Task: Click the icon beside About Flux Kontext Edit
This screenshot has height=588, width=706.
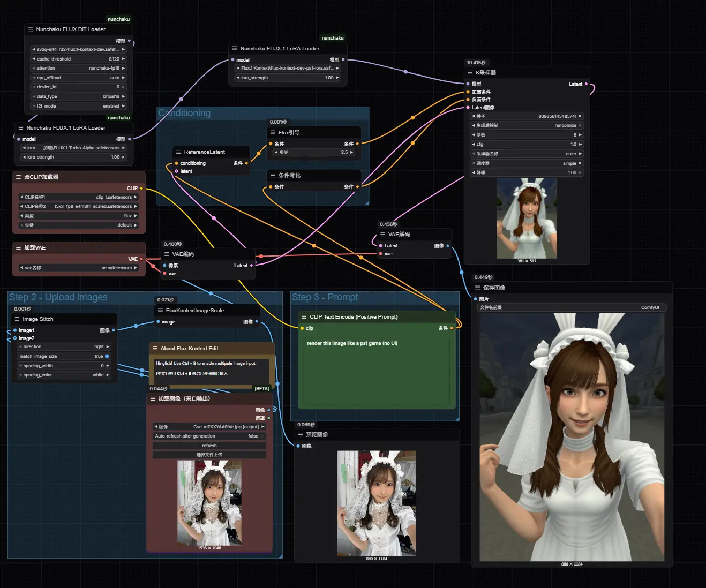Action: (155, 349)
